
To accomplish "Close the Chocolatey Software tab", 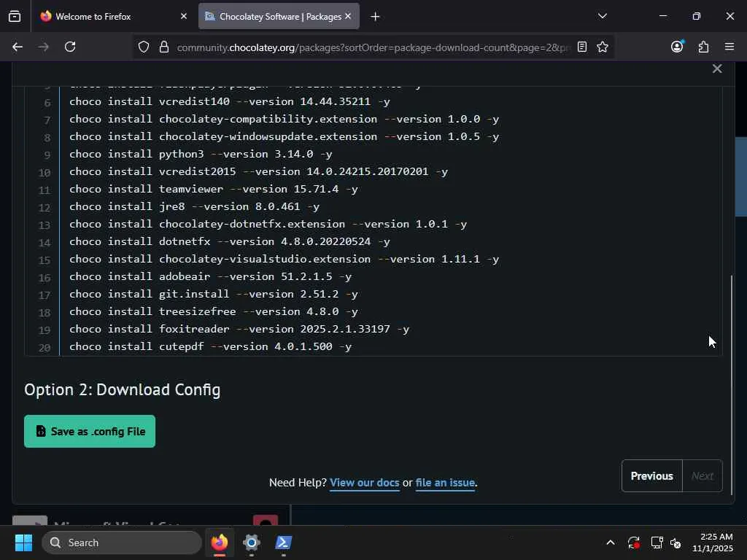I will click(348, 16).
